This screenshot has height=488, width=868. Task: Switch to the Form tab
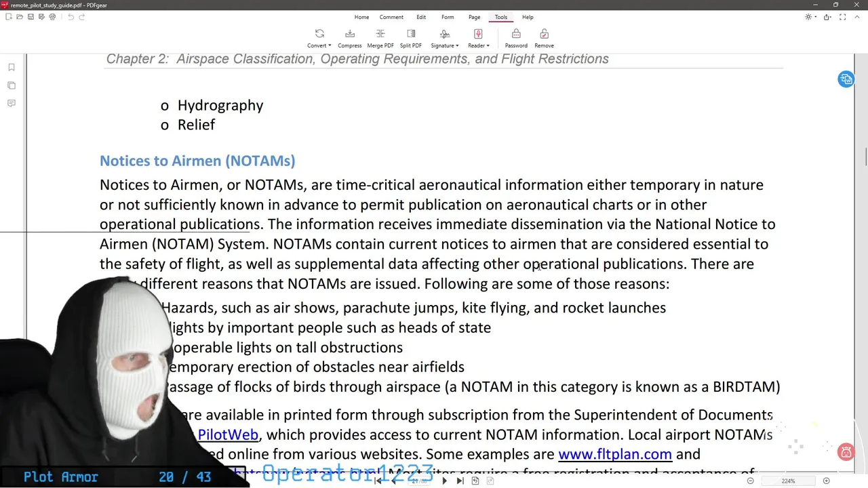(448, 17)
